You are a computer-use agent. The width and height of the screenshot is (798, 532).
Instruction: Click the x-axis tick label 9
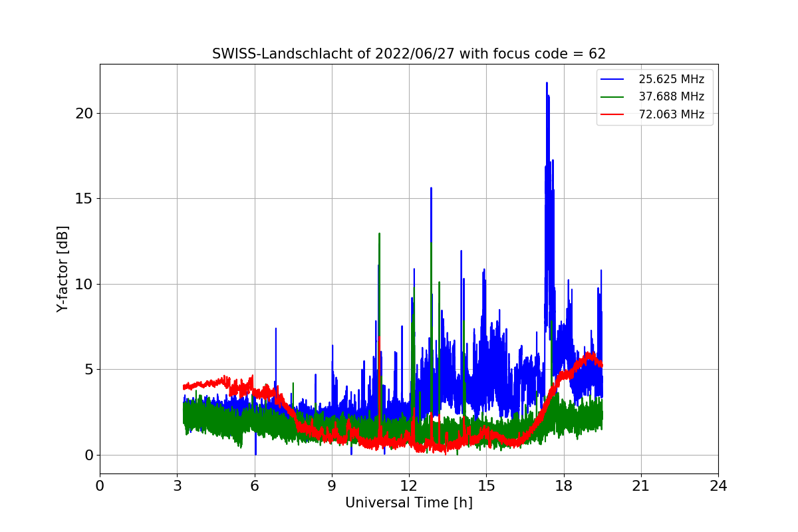coord(332,486)
